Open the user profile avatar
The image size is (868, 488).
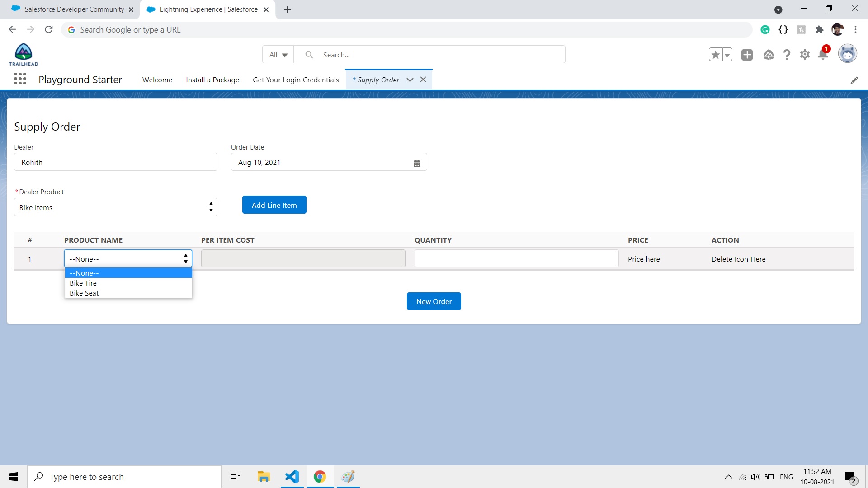tap(847, 54)
